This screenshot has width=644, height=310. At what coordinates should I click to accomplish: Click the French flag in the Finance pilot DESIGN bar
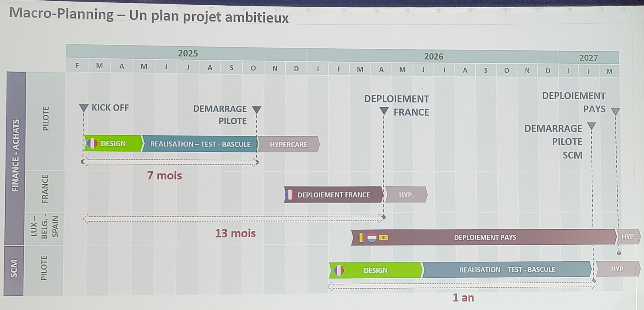pos(92,144)
